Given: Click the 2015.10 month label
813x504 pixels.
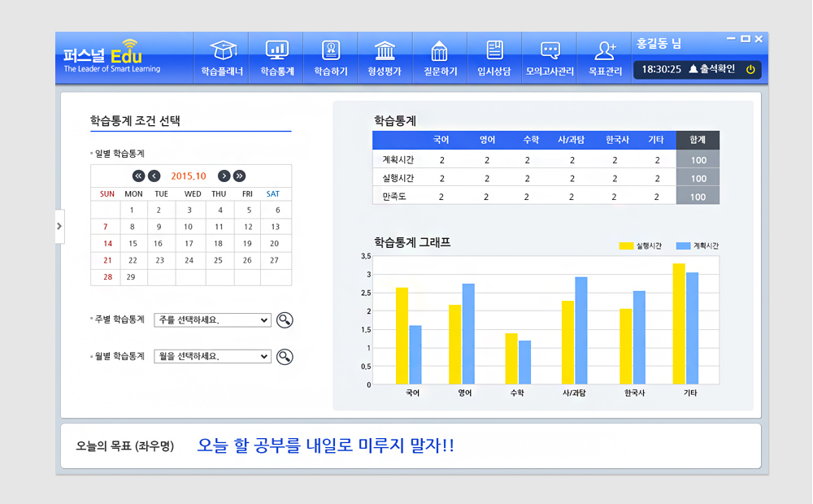Looking at the screenshot, I should (x=189, y=176).
